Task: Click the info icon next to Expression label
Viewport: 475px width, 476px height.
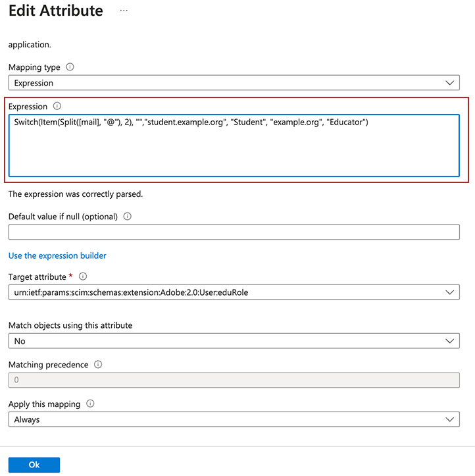Action: tap(57, 106)
